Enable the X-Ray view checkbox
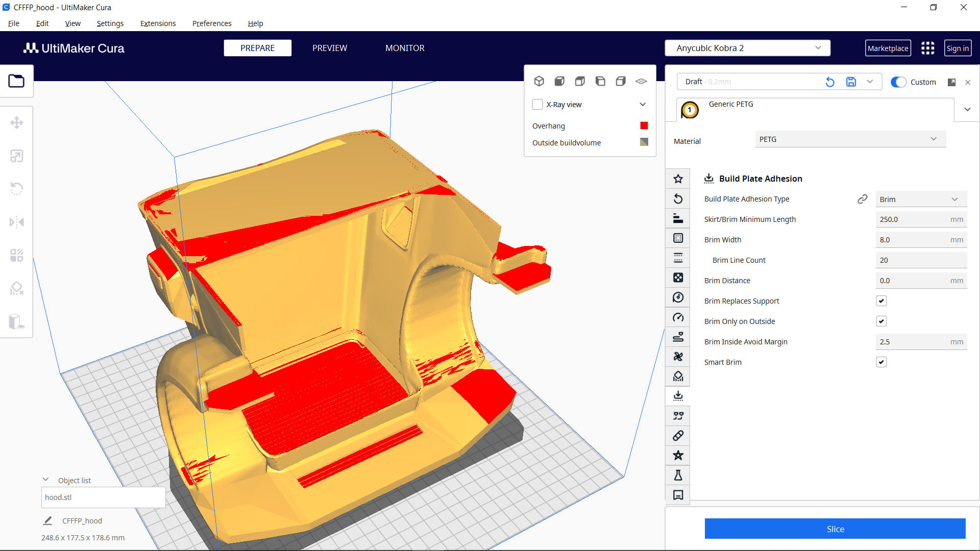980x551 pixels. [537, 104]
